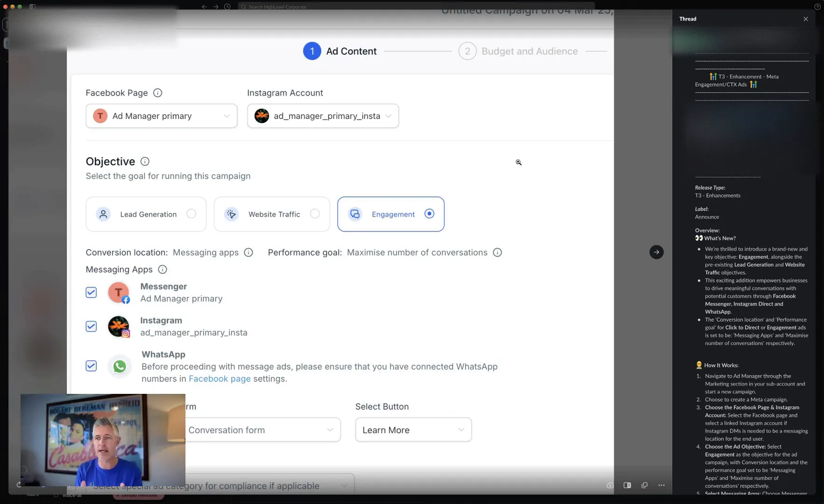Open Conversion location info tooltip icon

(249, 252)
